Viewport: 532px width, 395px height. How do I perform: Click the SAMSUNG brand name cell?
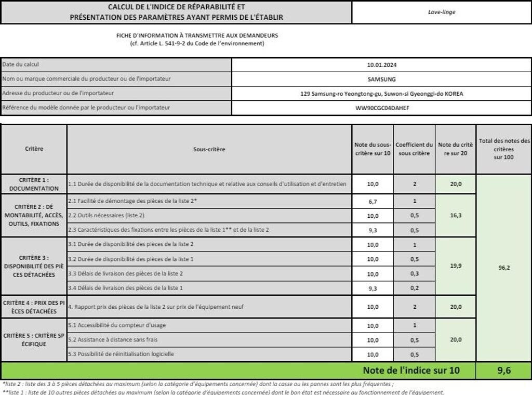381,80
